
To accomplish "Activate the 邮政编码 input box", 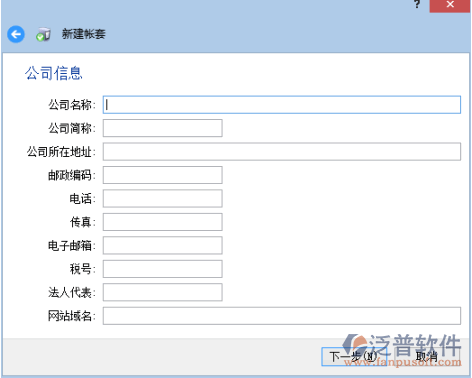I will tap(163, 175).
